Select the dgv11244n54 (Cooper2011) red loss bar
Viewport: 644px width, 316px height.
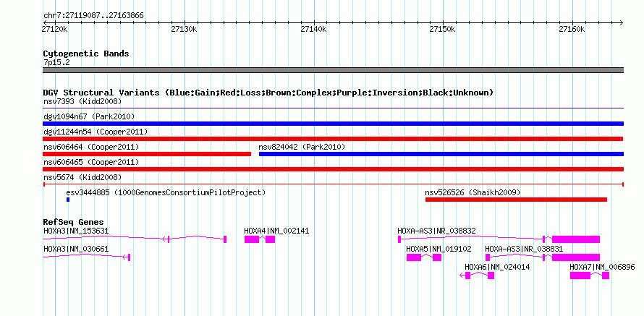(x=333, y=139)
